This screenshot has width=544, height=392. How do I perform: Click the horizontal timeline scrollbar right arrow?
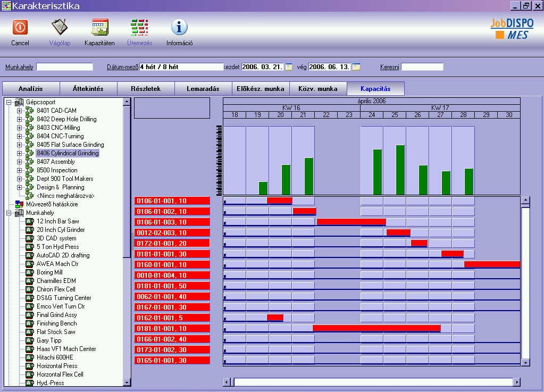point(516,382)
